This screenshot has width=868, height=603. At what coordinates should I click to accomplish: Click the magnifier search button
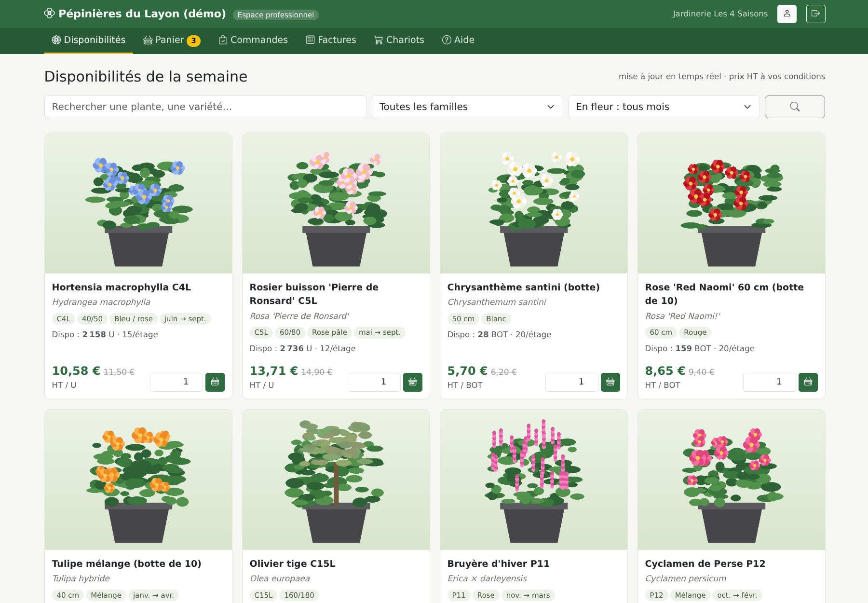pyautogui.click(x=795, y=107)
